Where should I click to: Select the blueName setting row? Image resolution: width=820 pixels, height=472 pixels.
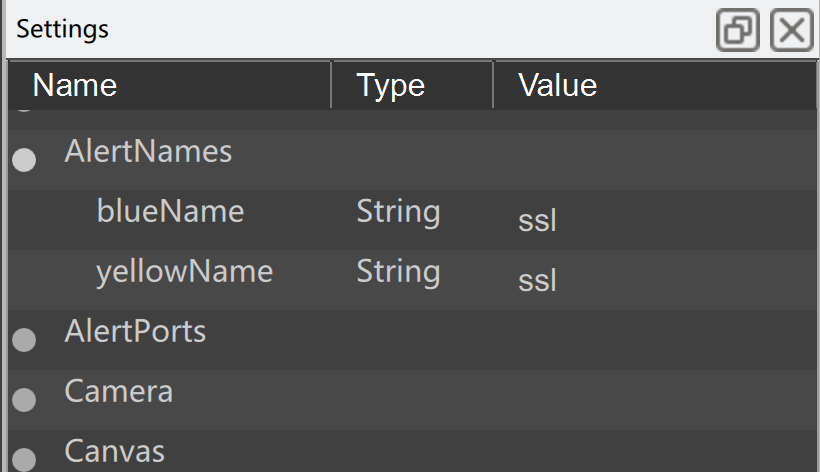[412, 220]
